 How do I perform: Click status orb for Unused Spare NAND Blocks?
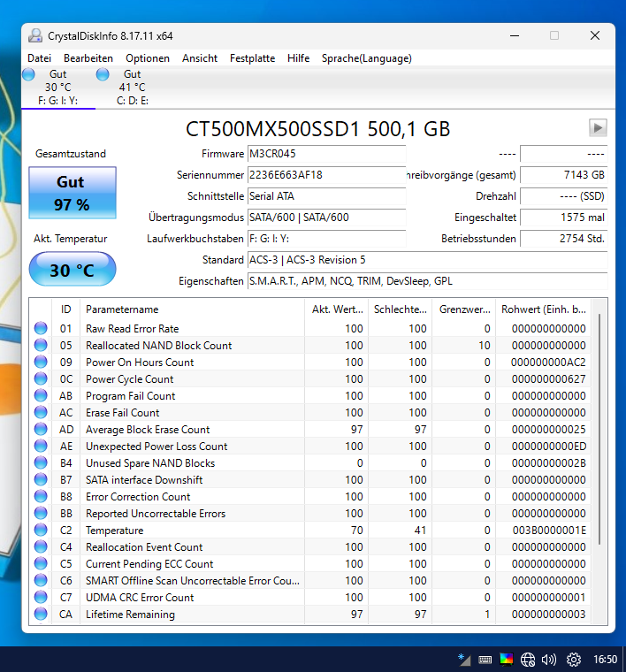click(x=41, y=462)
